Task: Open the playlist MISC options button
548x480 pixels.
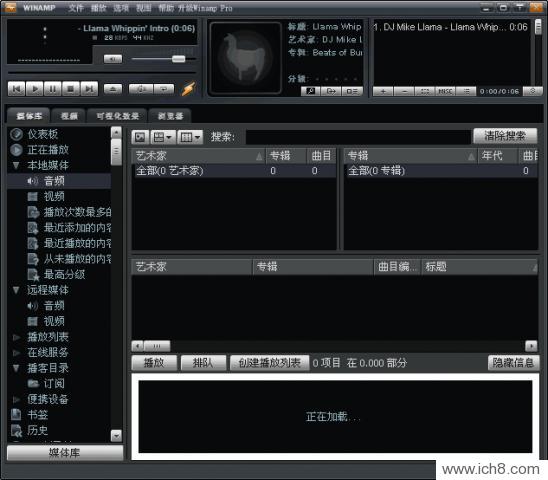Action: click(x=445, y=91)
